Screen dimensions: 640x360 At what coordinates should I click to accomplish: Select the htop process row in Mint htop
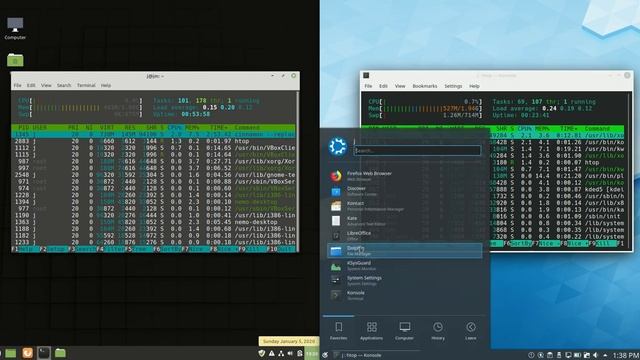coord(153,141)
